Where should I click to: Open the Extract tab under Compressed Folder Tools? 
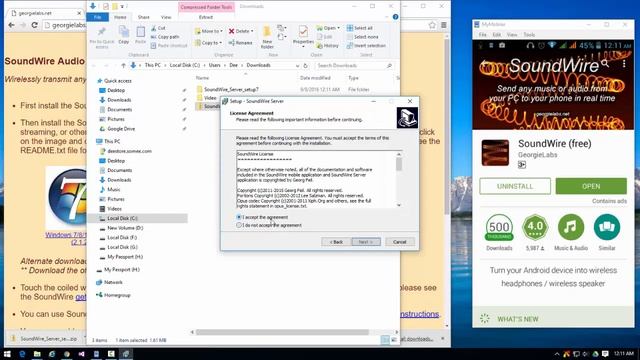click(x=206, y=17)
